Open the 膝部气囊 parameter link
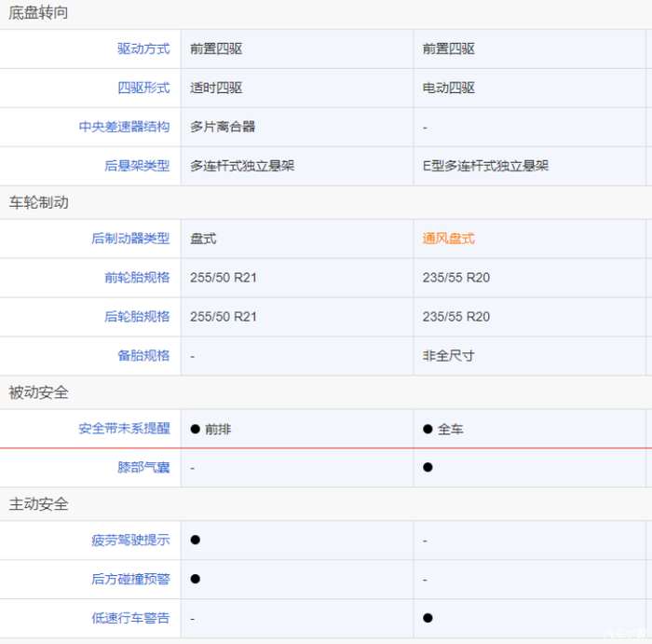Viewport: 652px width, 644px height. pyautogui.click(x=143, y=468)
